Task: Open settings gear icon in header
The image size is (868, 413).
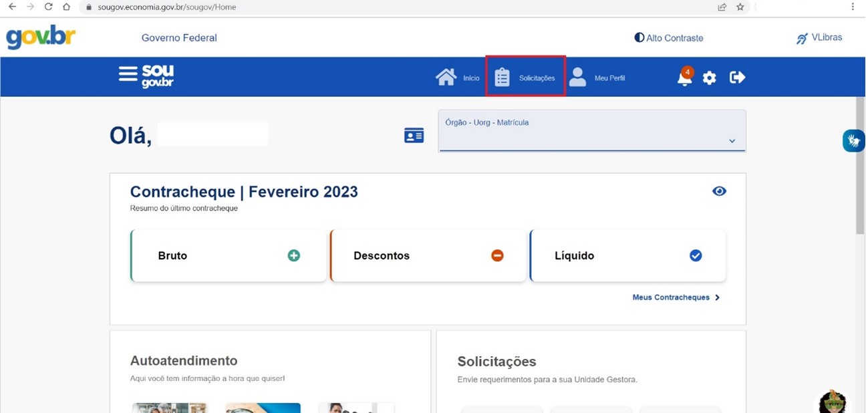Action: [709, 78]
